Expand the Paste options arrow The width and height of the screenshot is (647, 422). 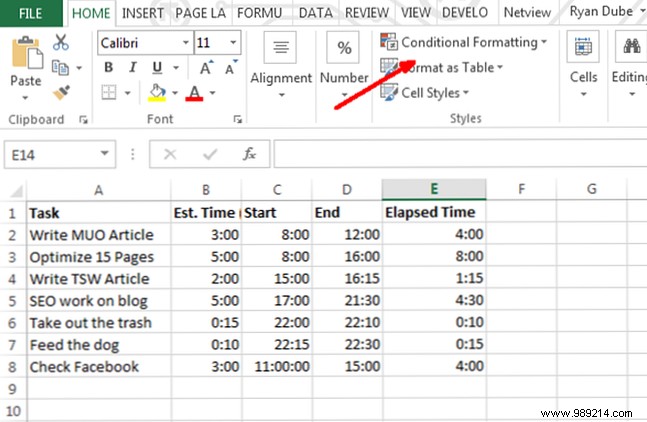25,98
